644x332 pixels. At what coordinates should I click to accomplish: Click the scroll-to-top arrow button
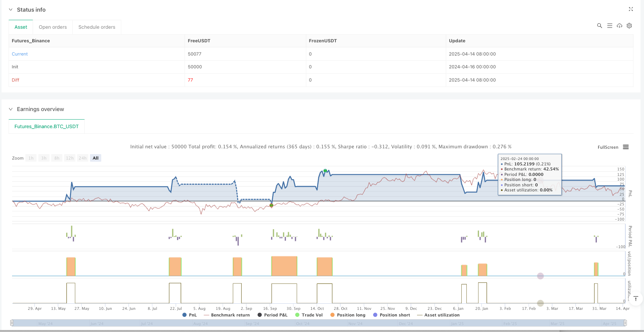(636, 299)
